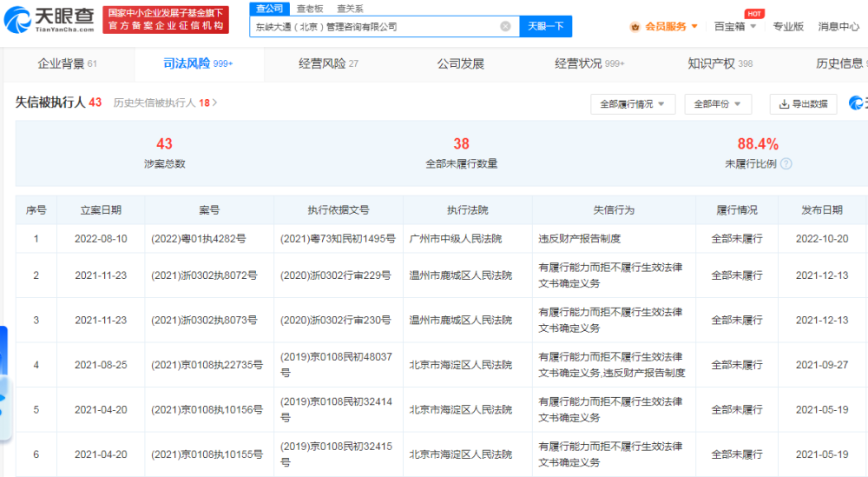The width and height of the screenshot is (868, 477).
Task: Click the help question mark beside 未履行比例
Action: coord(786,164)
